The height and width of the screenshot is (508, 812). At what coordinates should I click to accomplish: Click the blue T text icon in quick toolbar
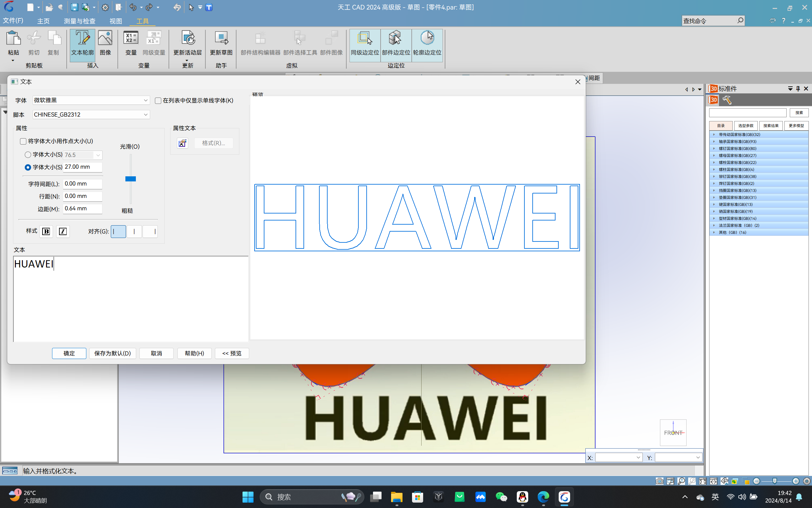coord(209,7)
